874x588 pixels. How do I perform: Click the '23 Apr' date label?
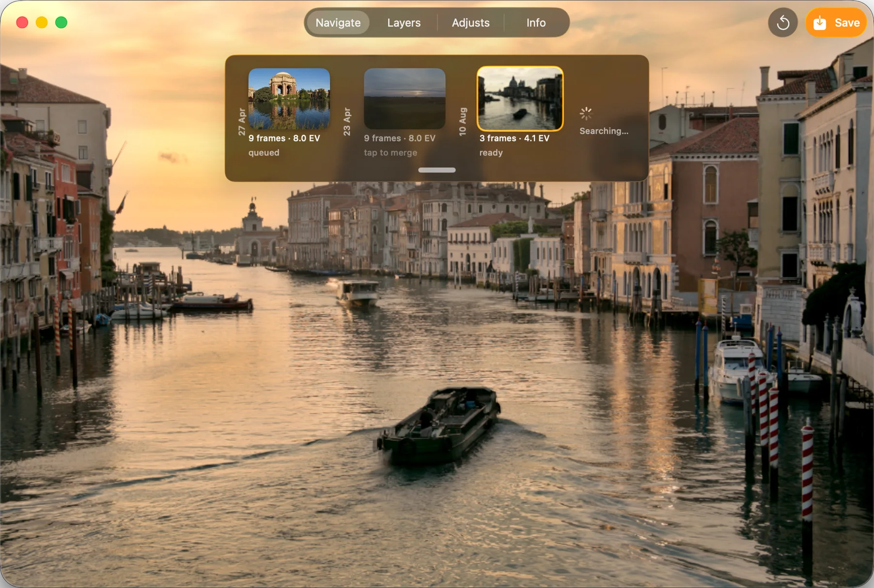point(347,122)
